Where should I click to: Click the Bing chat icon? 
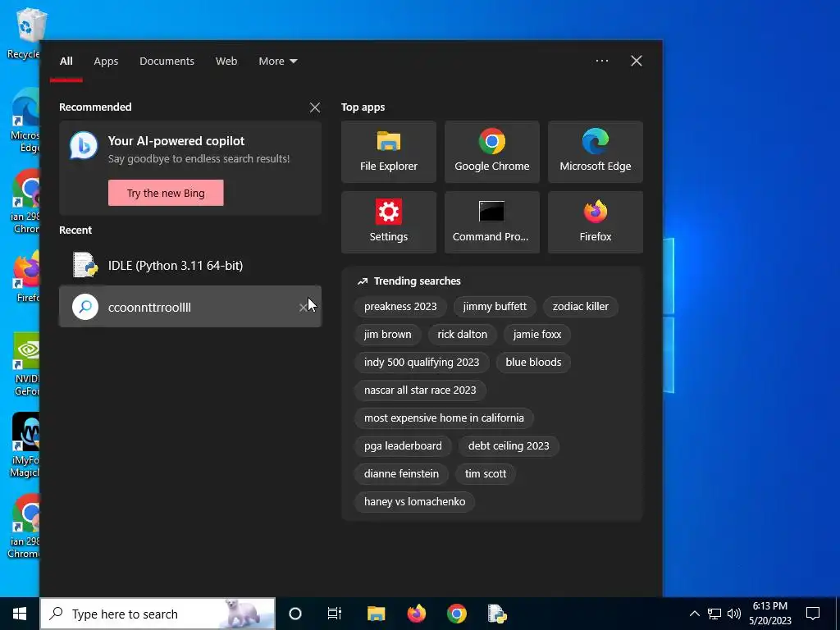coord(84,146)
